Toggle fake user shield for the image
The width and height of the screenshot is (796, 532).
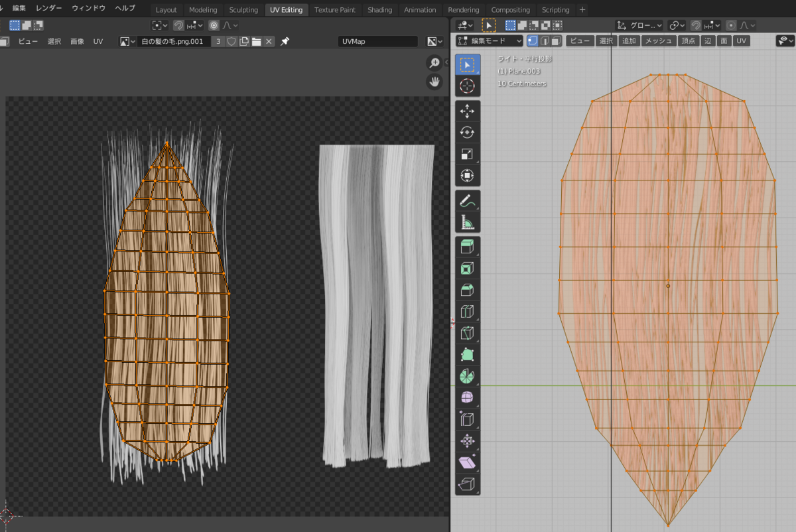[232, 41]
